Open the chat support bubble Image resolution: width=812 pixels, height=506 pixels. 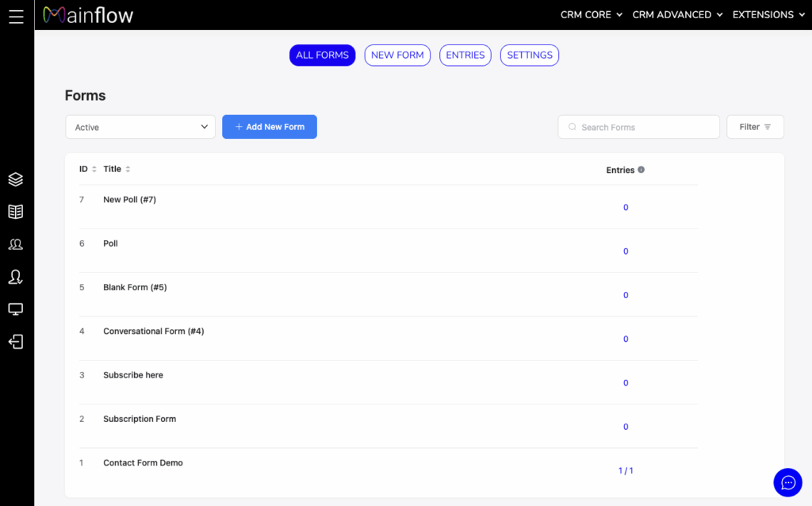[x=787, y=482]
